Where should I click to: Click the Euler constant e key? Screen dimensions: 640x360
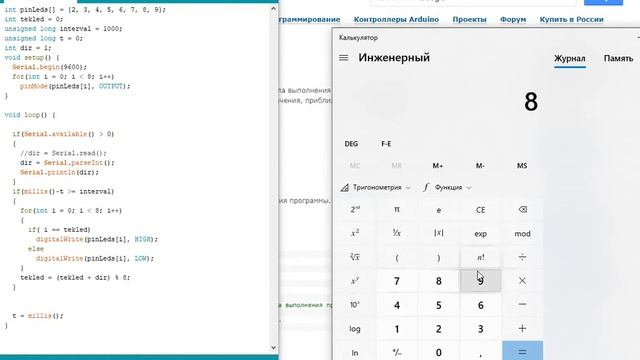tap(439, 209)
